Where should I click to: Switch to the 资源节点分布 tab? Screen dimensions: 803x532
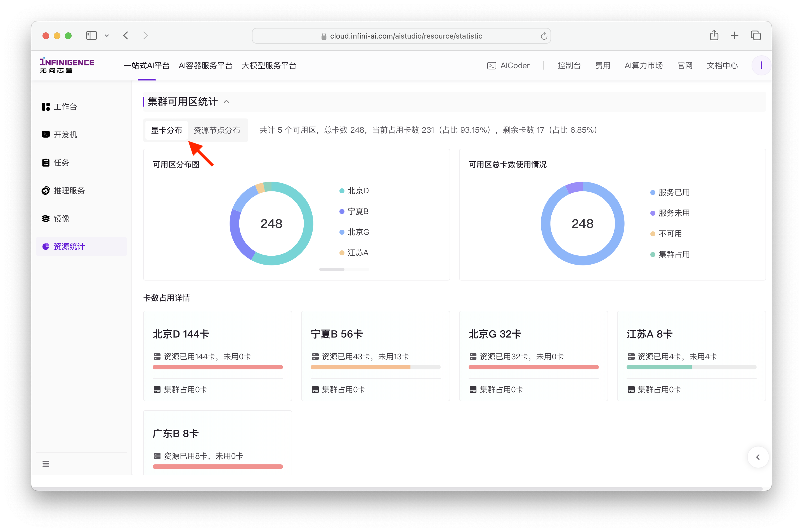(x=217, y=130)
